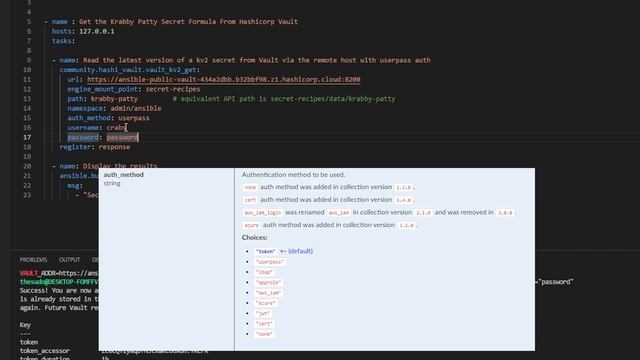Click the "cert" choice in the Choices list
The height and width of the screenshot is (360, 640).
click(x=264, y=324)
